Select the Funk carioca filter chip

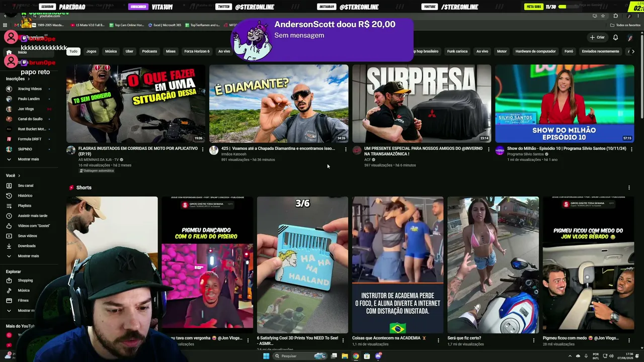tap(457, 51)
